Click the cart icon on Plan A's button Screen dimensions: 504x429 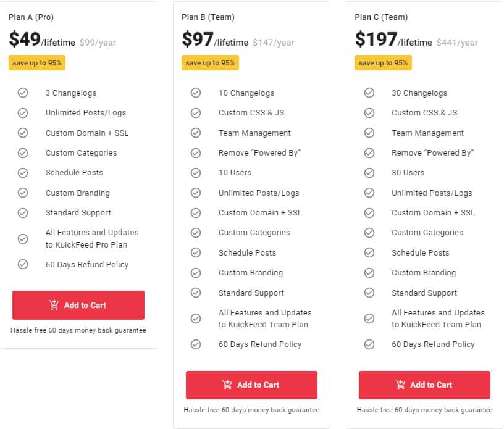(52, 305)
